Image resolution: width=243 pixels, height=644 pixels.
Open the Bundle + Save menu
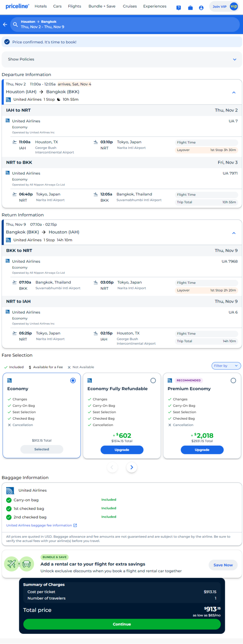click(102, 6)
